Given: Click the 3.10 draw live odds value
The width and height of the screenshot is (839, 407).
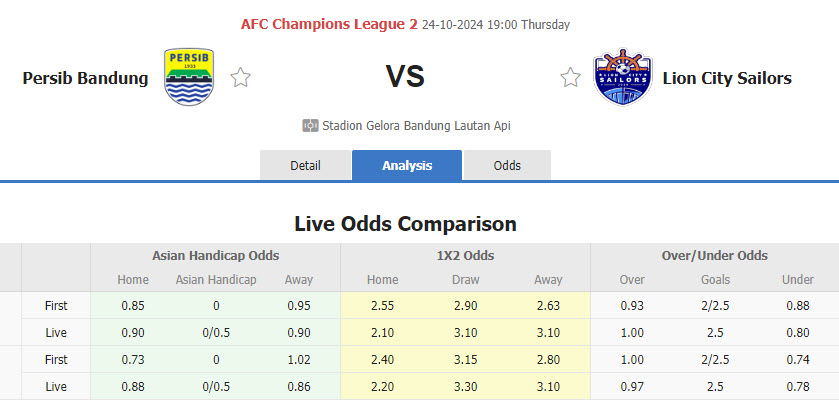Looking at the screenshot, I should click(465, 331).
